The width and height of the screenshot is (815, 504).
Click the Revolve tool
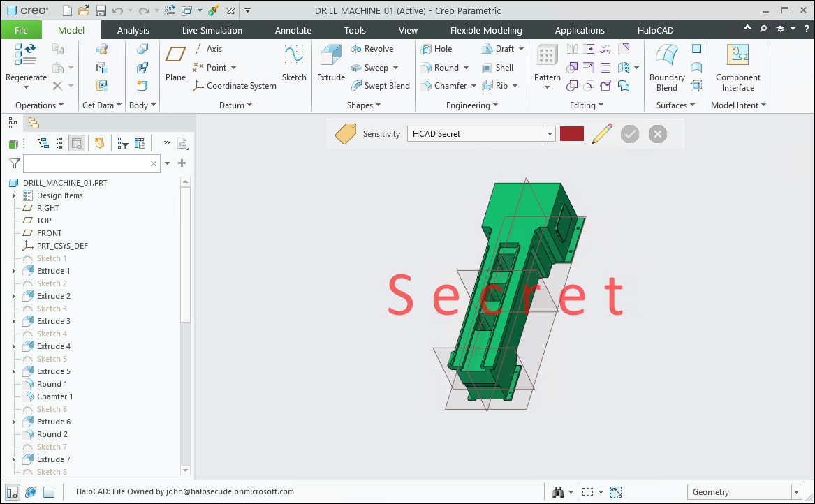click(372, 49)
